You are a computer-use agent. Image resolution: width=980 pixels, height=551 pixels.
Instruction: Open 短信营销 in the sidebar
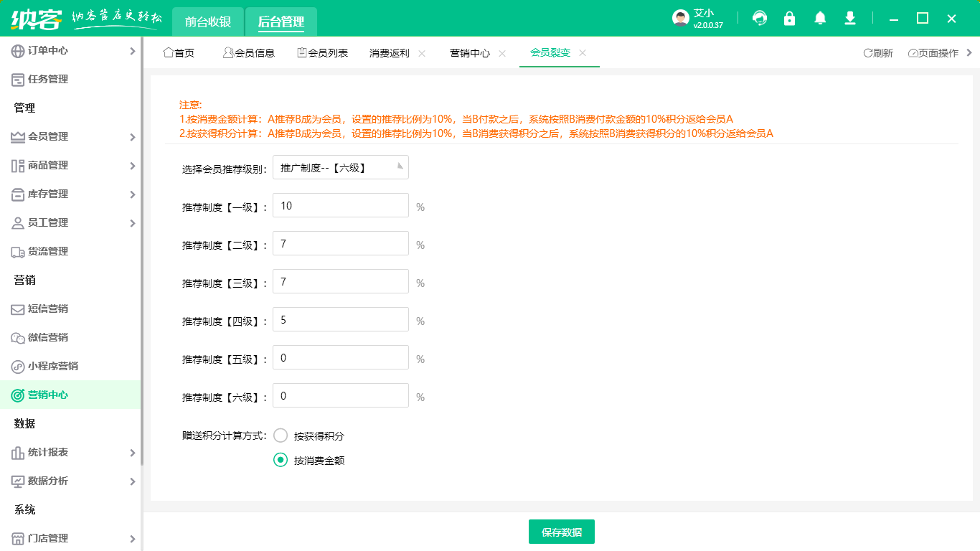click(x=47, y=309)
